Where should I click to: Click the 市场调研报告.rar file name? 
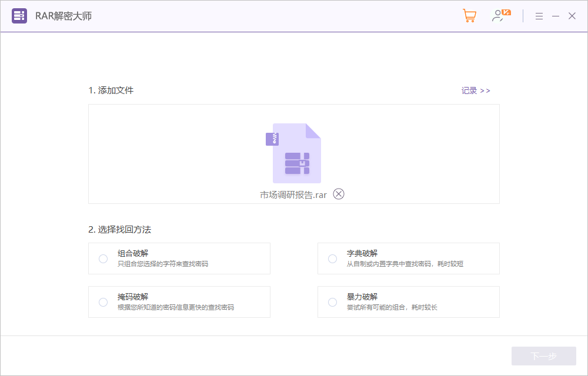click(x=293, y=194)
